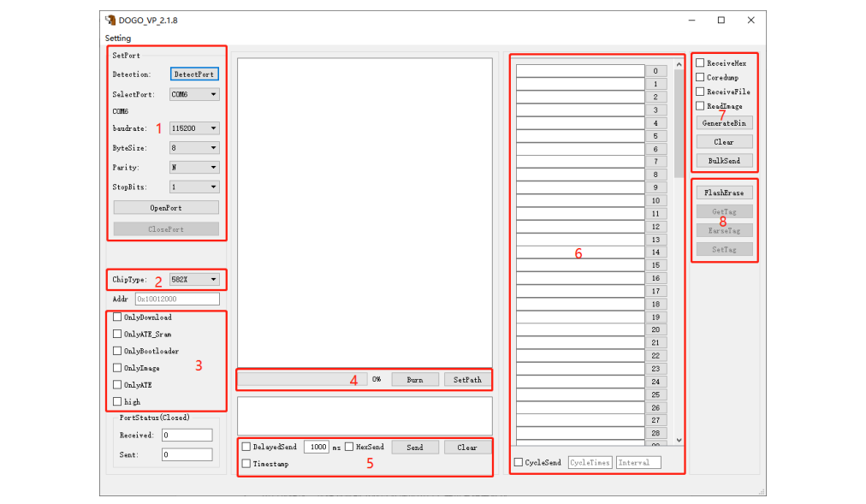
Task: Click the SetPath button
Action: (x=467, y=379)
